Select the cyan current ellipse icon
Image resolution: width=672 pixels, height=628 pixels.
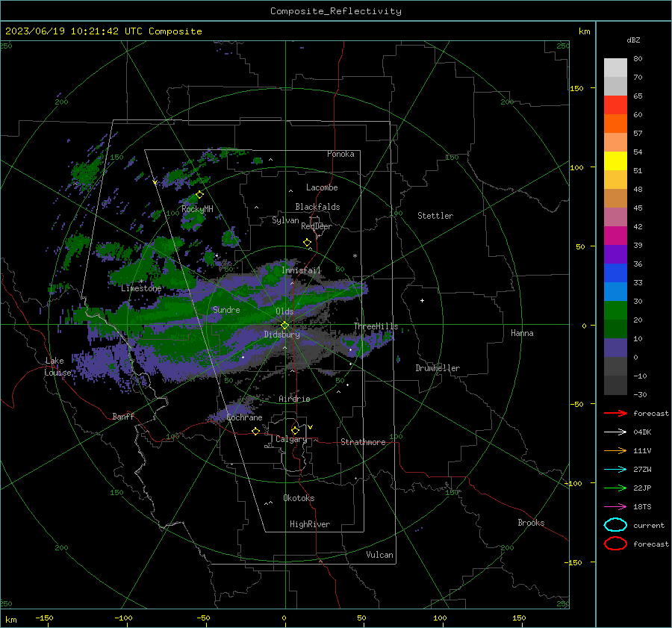(x=615, y=525)
